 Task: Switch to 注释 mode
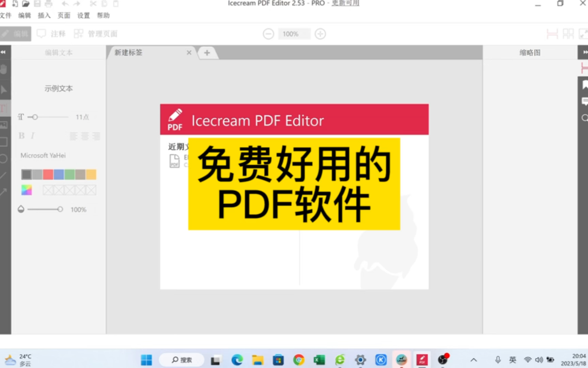51,34
